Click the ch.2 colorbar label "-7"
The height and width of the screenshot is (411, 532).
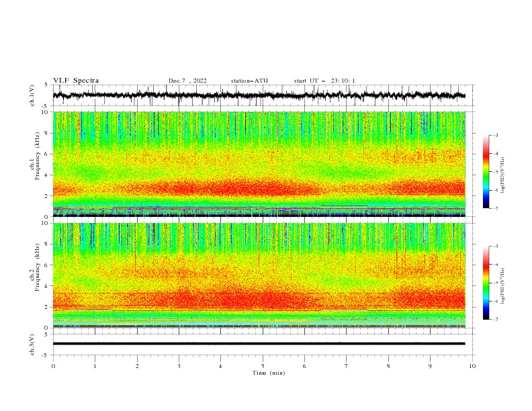click(x=496, y=319)
